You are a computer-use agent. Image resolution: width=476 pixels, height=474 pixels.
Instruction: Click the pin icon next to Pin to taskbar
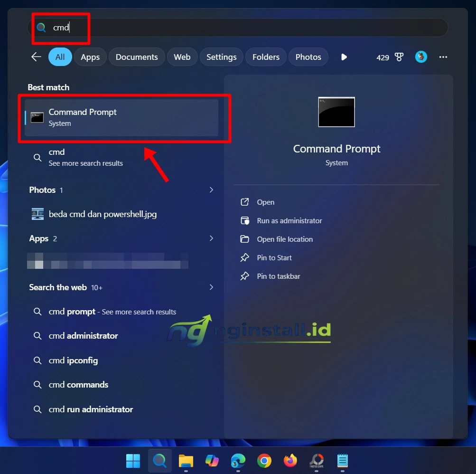(x=245, y=276)
